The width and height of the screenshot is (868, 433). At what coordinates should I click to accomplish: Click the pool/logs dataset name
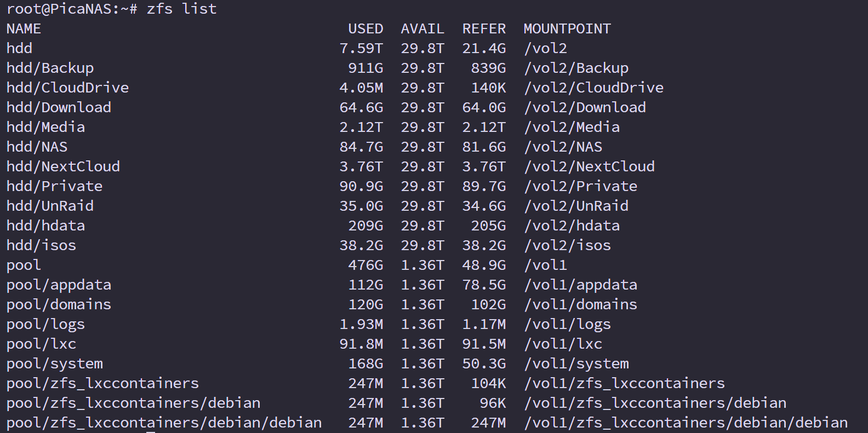tap(45, 324)
